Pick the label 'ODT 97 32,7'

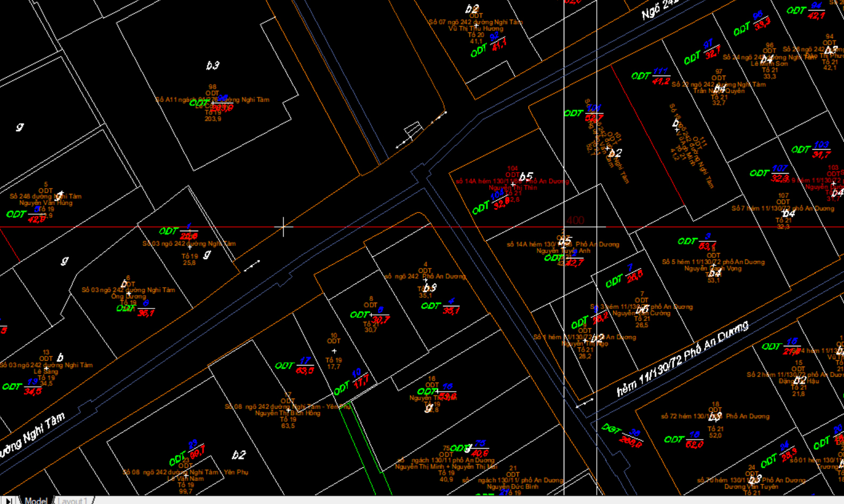(x=703, y=52)
